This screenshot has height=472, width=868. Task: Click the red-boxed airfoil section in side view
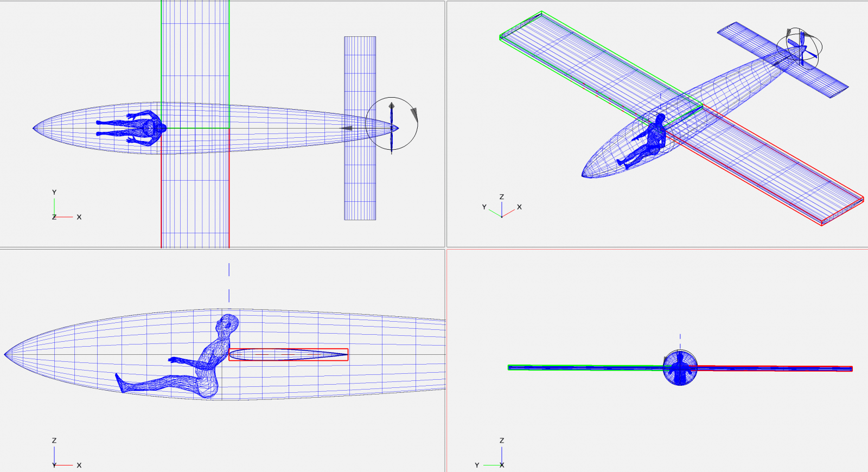(288, 355)
